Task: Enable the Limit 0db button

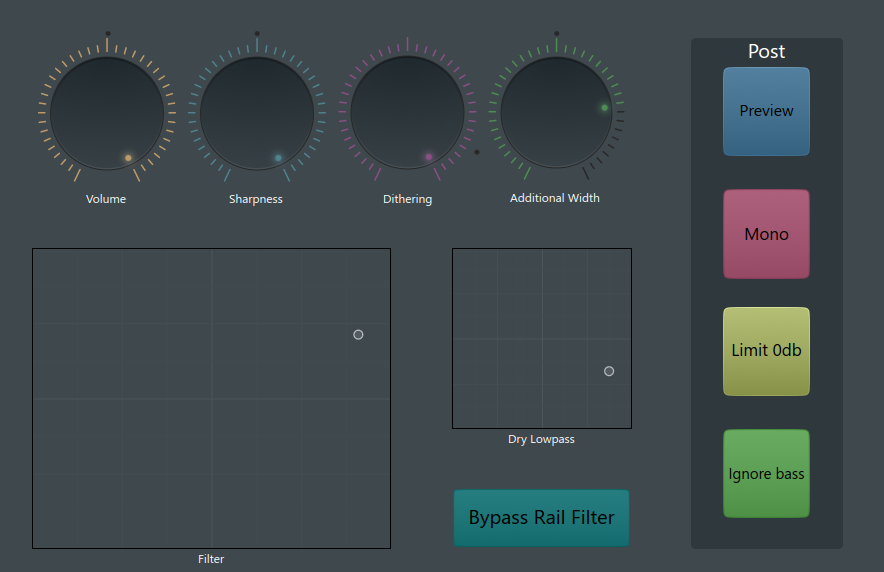Action: tap(766, 351)
